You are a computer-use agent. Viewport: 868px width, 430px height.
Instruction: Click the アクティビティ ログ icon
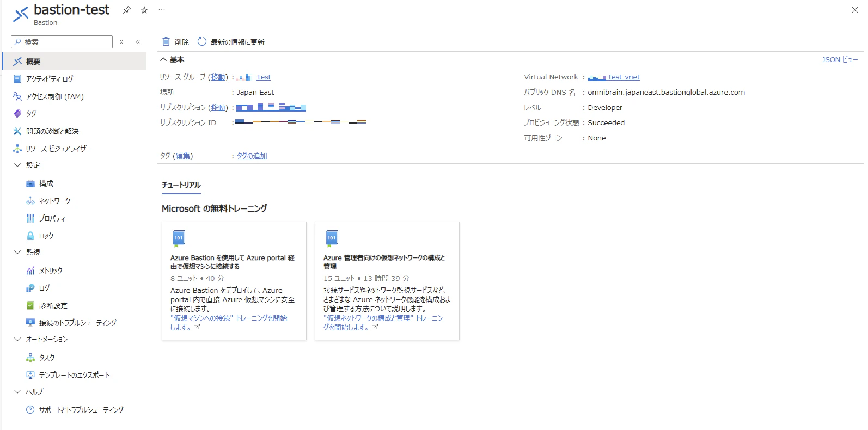pos(17,79)
